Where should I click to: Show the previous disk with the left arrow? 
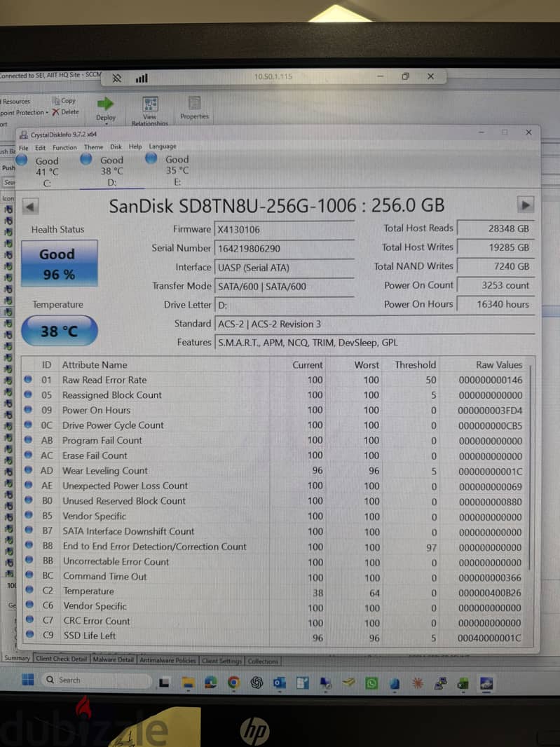click(31, 207)
